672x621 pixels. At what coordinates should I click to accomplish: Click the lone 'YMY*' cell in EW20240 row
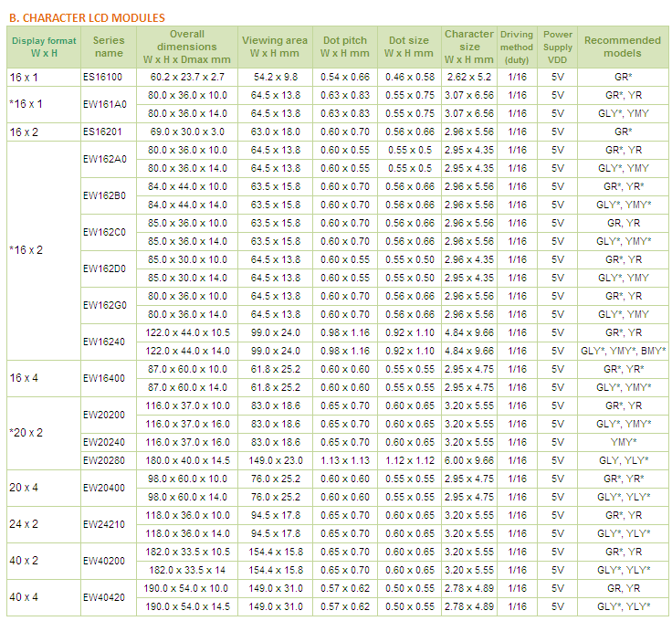tap(623, 442)
